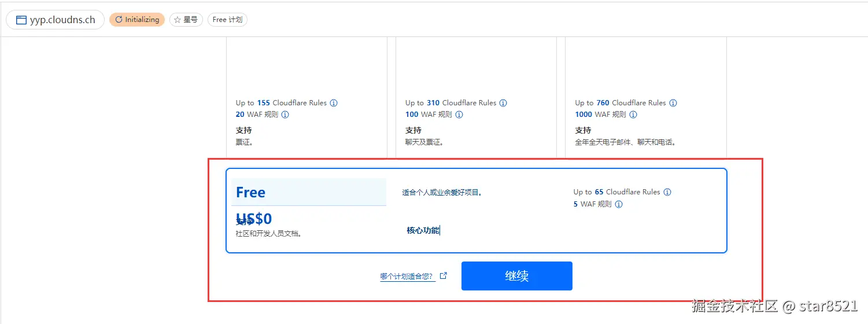Click Up to 155 Cloudflare Rules text
Image resolution: width=868 pixels, height=324 pixels.
[x=281, y=103]
